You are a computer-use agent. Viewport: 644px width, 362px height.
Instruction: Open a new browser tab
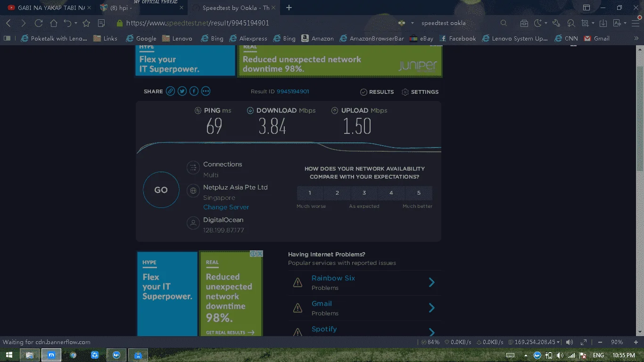point(289,8)
